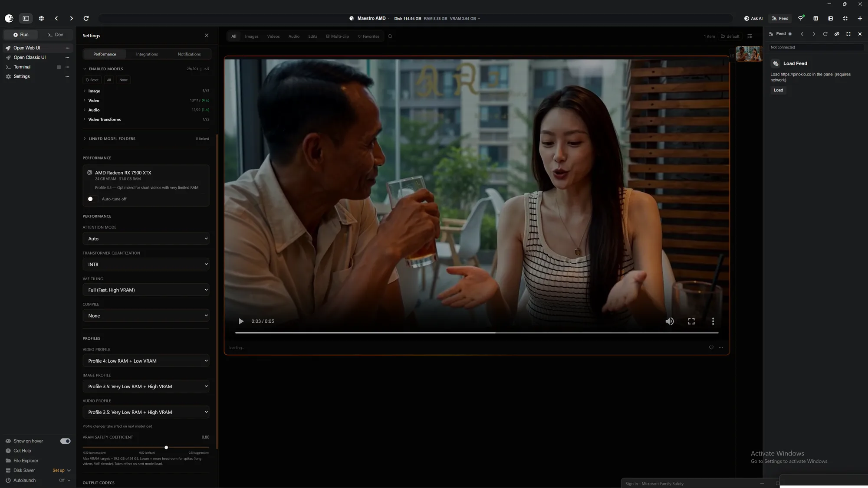Click the wifi network status icon
The width and height of the screenshot is (868, 488).
[x=801, y=18]
